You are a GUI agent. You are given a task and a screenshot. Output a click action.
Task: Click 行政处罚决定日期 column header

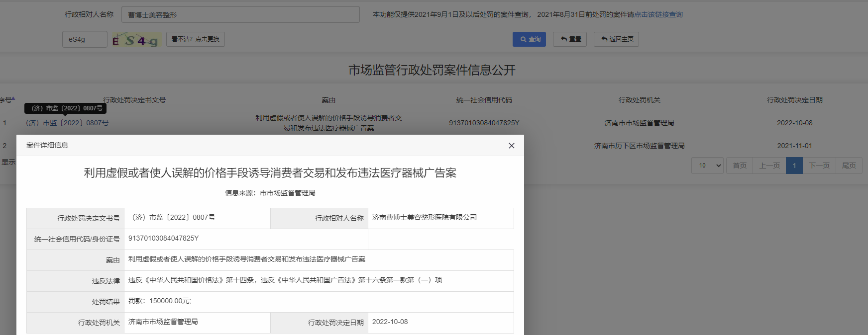click(794, 100)
